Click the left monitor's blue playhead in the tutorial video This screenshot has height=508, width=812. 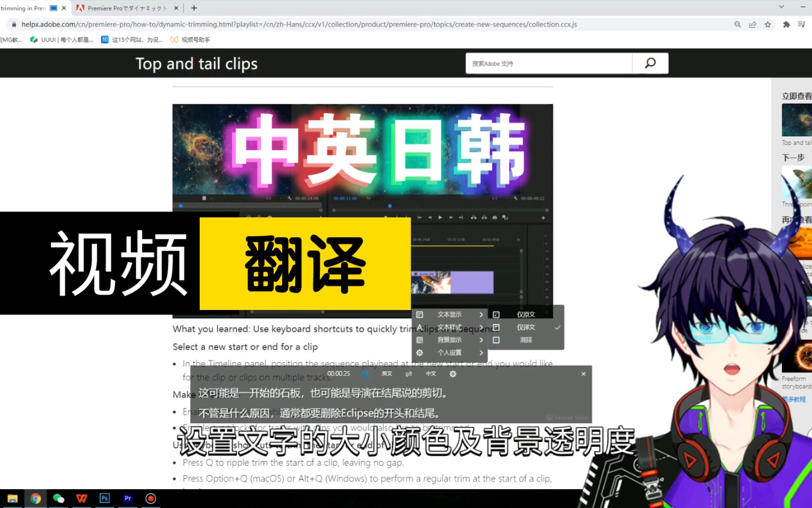[181, 206]
